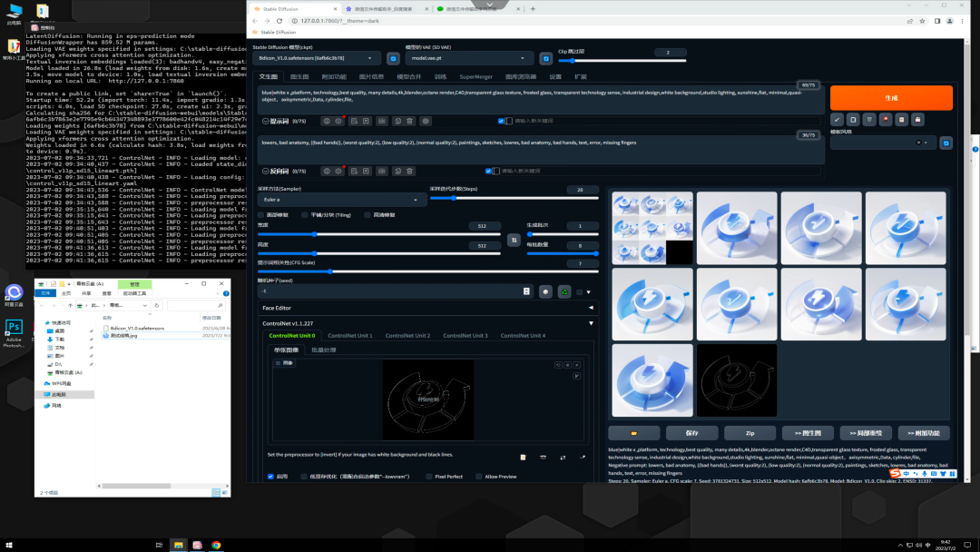Enable the 高清修复 checkbox
Screen dimensions: 980x552
[367, 215]
